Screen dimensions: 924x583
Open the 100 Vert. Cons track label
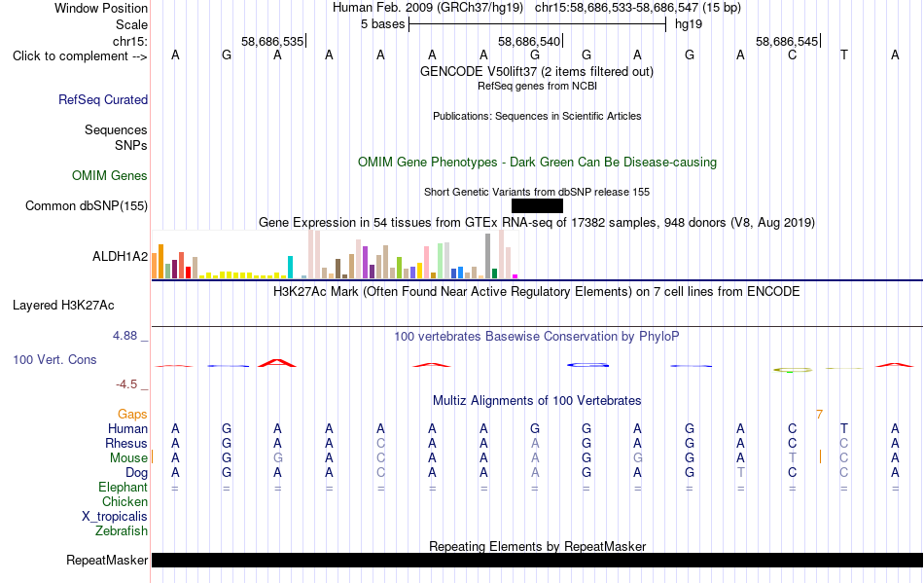(x=54, y=359)
